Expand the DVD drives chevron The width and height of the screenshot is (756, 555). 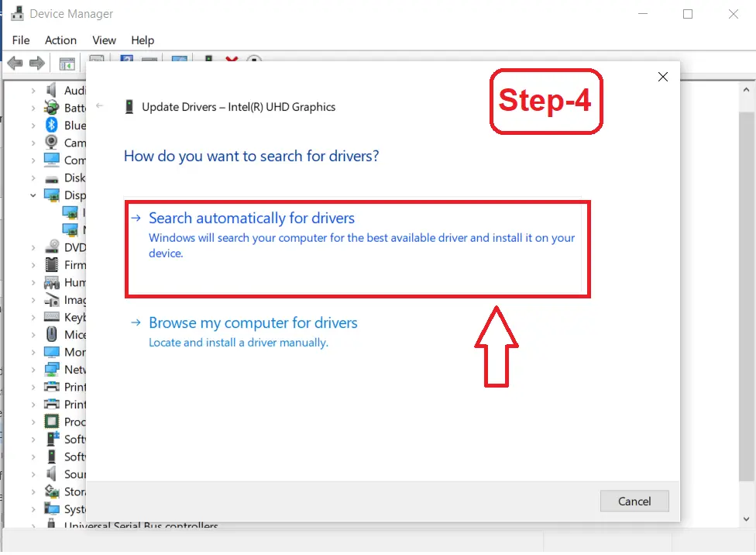click(33, 247)
